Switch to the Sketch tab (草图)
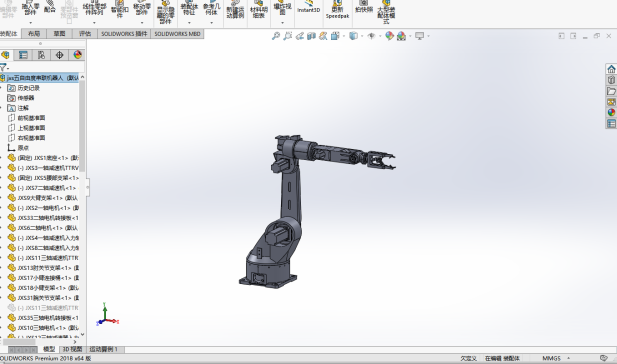 [59, 34]
